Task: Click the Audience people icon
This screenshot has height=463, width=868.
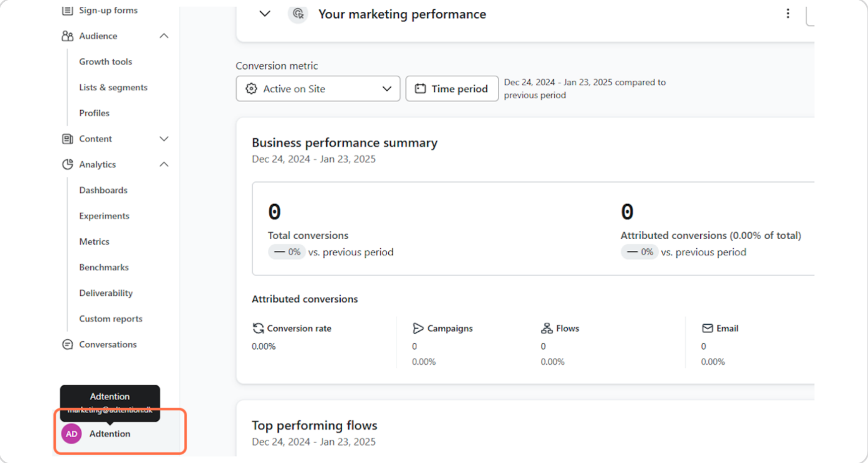Action: pos(67,36)
